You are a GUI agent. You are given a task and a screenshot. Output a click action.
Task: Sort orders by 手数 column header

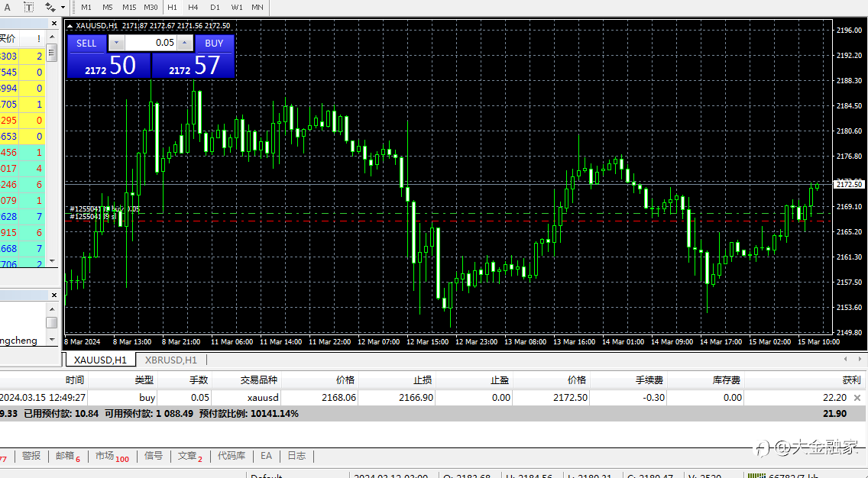click(x=185, y=380)
